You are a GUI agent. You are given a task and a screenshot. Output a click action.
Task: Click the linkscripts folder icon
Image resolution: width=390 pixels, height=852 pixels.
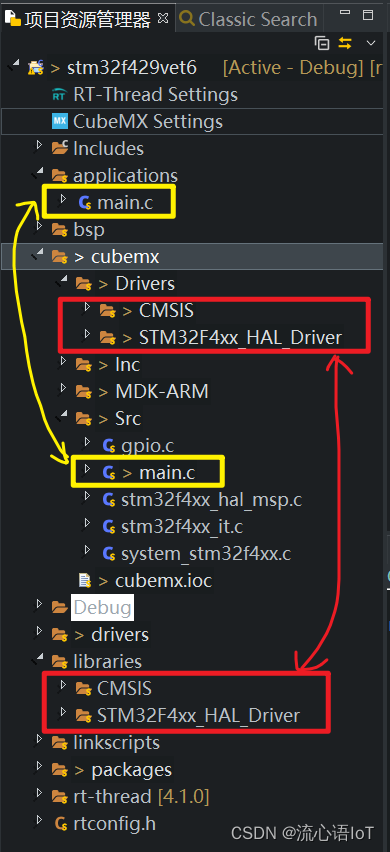click(x=59, y=743)
